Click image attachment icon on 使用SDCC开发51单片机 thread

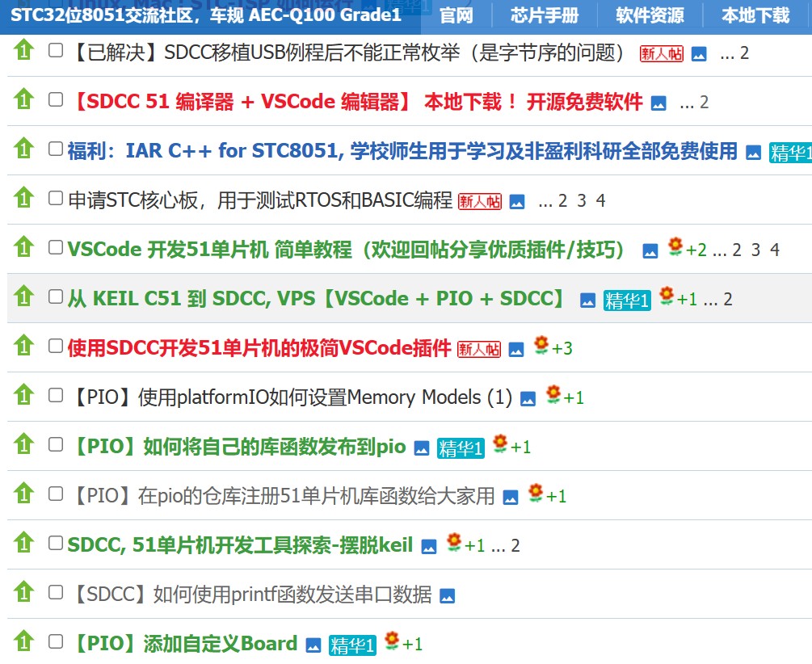point(516,350)
